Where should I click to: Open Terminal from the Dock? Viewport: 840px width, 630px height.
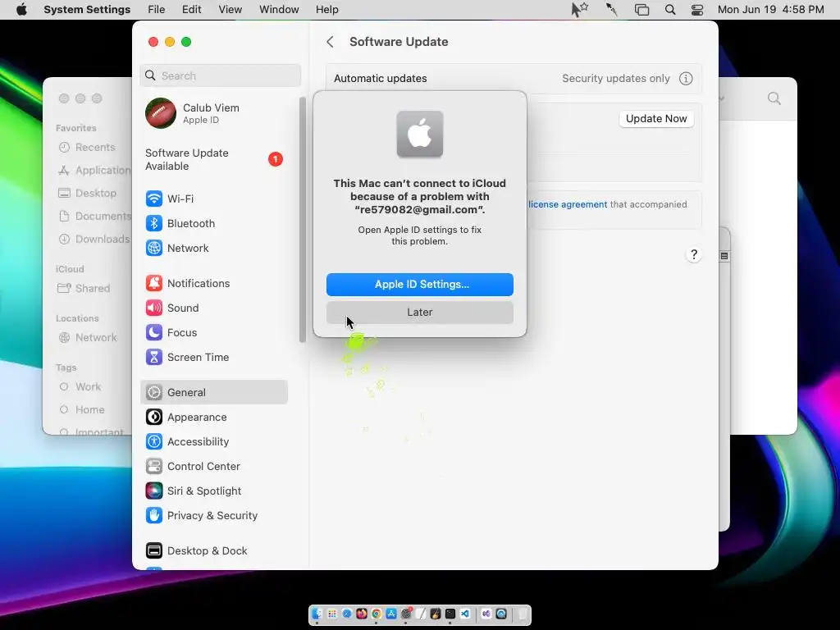(450, 614)
